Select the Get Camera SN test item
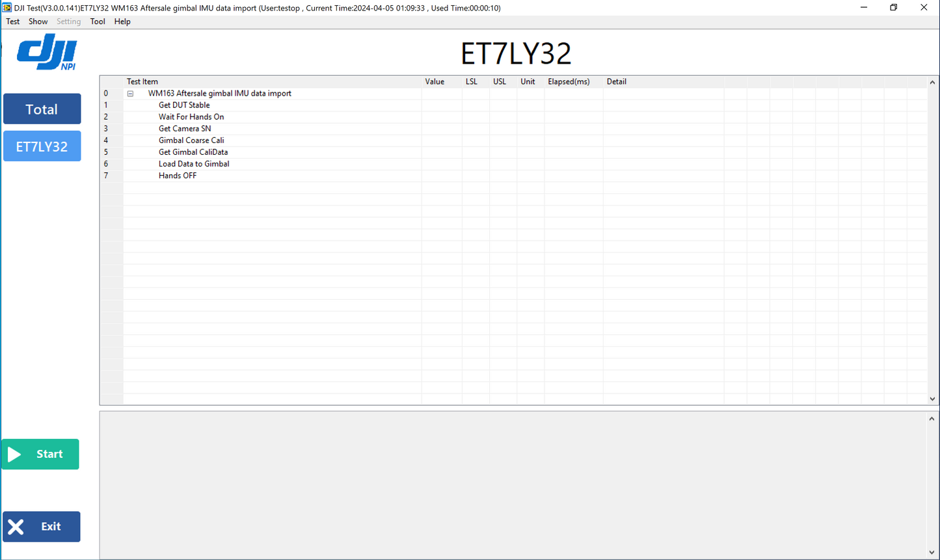Screen dimensions: 940x560 point(185,129)
